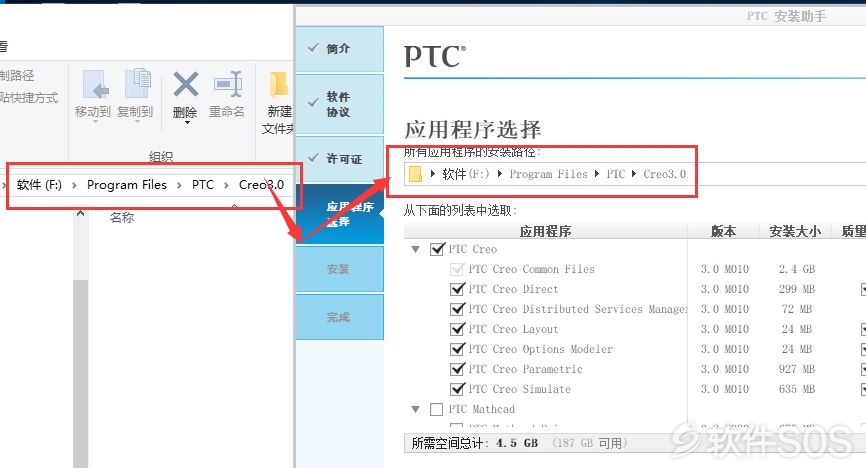Click the 名称 column header in Explorer
Screen dimensions: 866x468
point(122,218)
